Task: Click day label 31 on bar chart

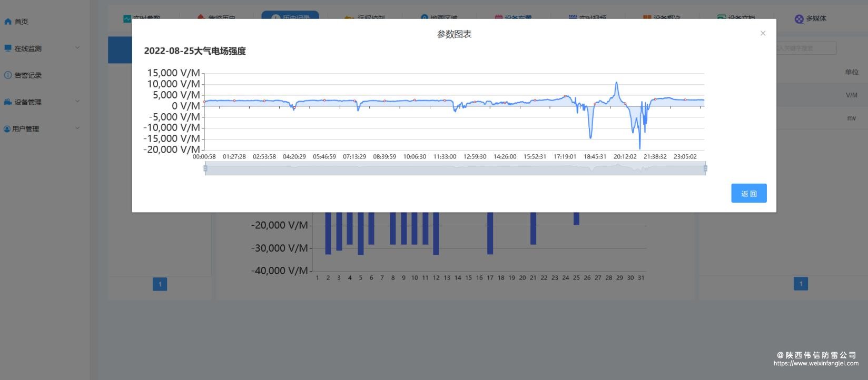Action: coord(641,278)
